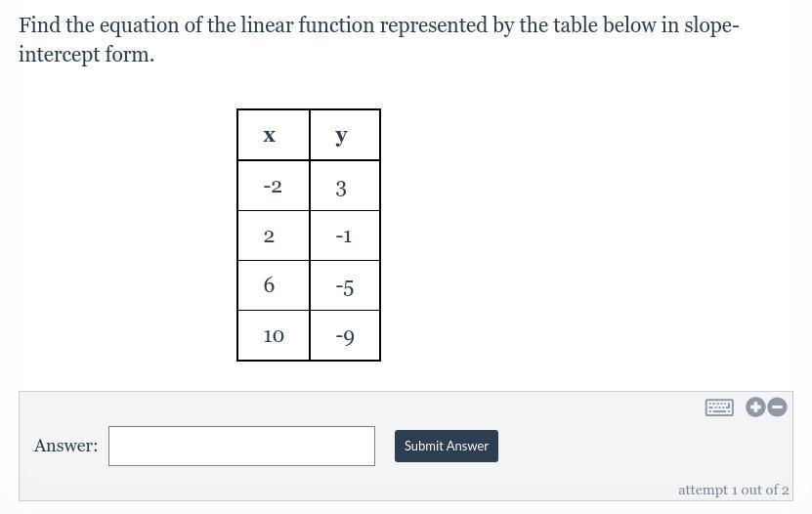Image resolution: width=812 pixels, height=514 pixels.
Task: Select the y column header cell
Action: 345,135
